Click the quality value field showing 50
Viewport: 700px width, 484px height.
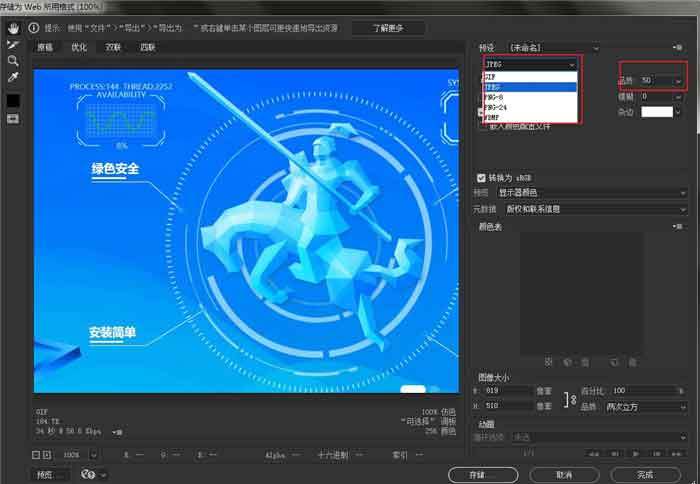(x=655, y=81)
